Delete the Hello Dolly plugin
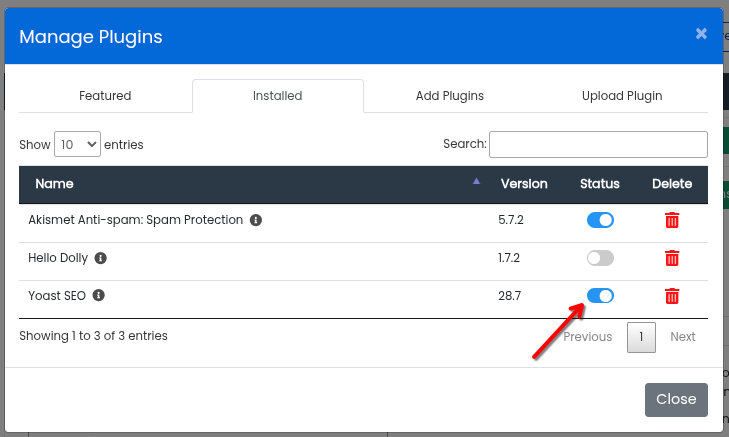 [672, 258]
